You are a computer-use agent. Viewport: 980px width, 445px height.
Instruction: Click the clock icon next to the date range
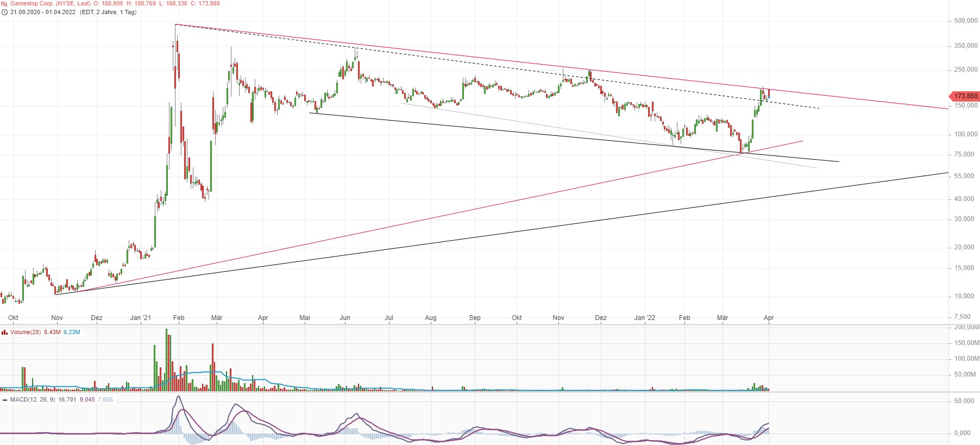(x=5, y=12)
